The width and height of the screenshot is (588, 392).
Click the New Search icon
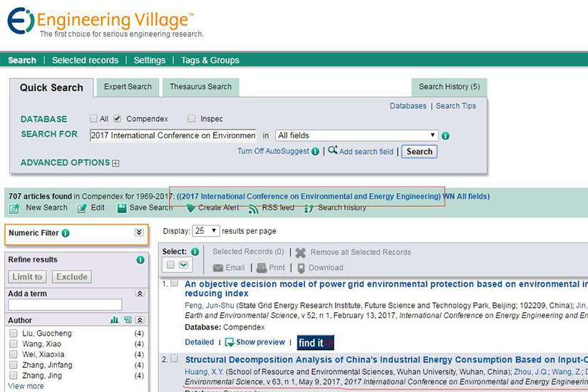[14, 208]
